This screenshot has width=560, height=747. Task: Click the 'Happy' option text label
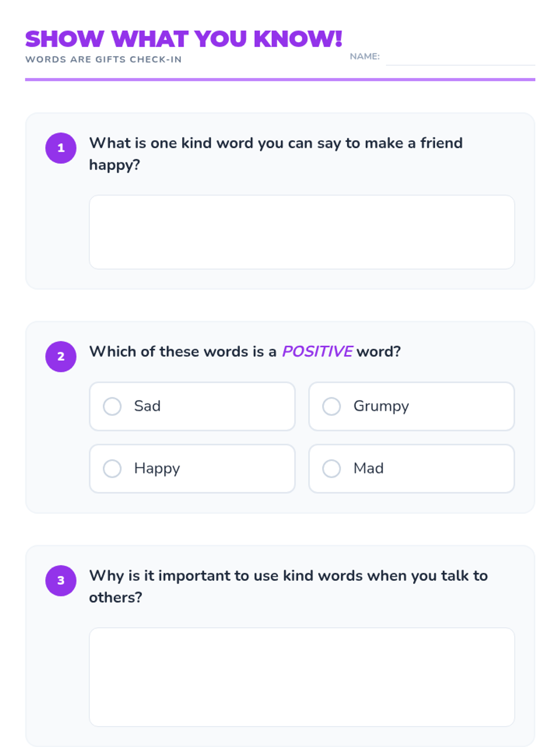tap(157, 468)
